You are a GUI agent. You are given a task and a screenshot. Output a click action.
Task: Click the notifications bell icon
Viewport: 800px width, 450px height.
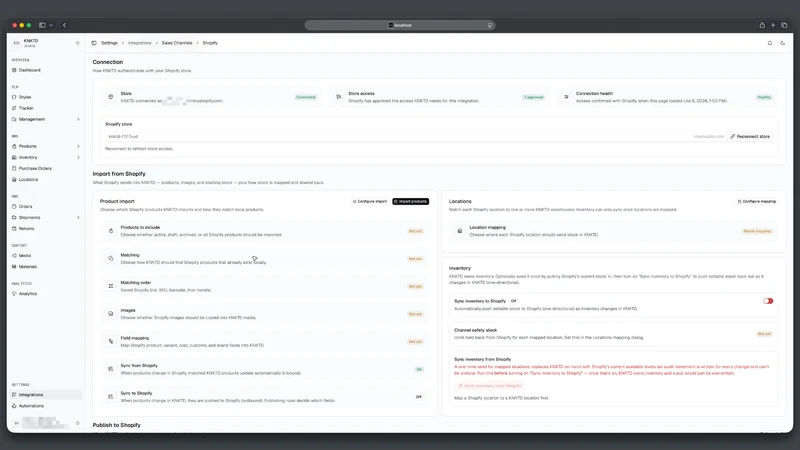click(770, 43)
